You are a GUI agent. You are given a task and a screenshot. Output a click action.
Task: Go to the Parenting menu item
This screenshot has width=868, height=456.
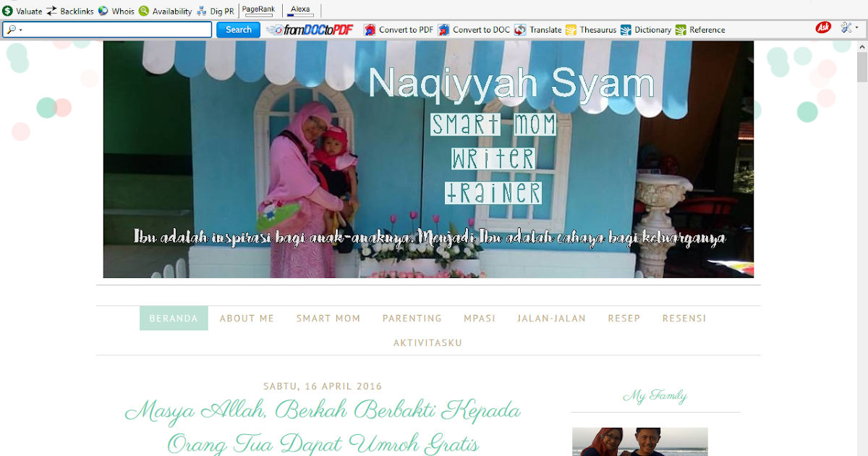[412, 318]
